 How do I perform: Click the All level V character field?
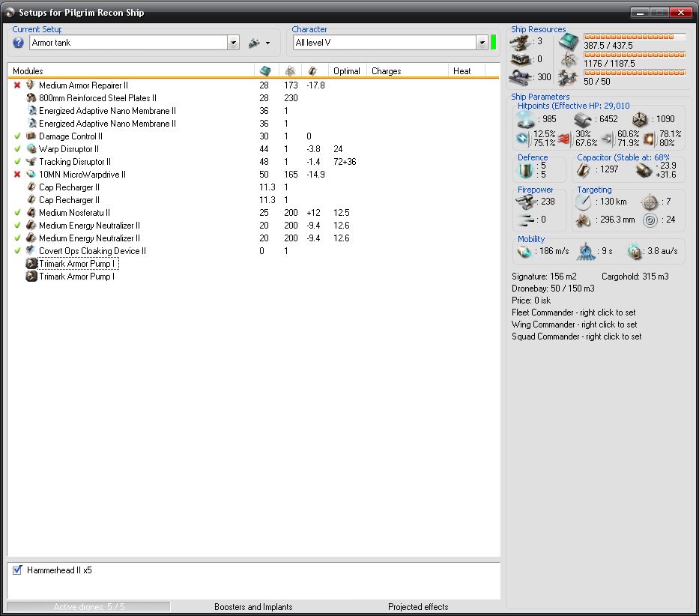384,43
